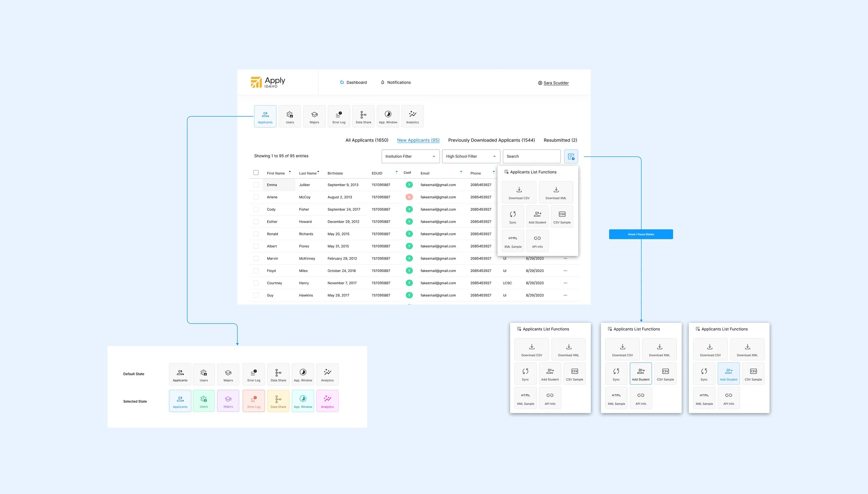
Task: Click green Users icon in Selected State row
Action: tap(204, 401)
